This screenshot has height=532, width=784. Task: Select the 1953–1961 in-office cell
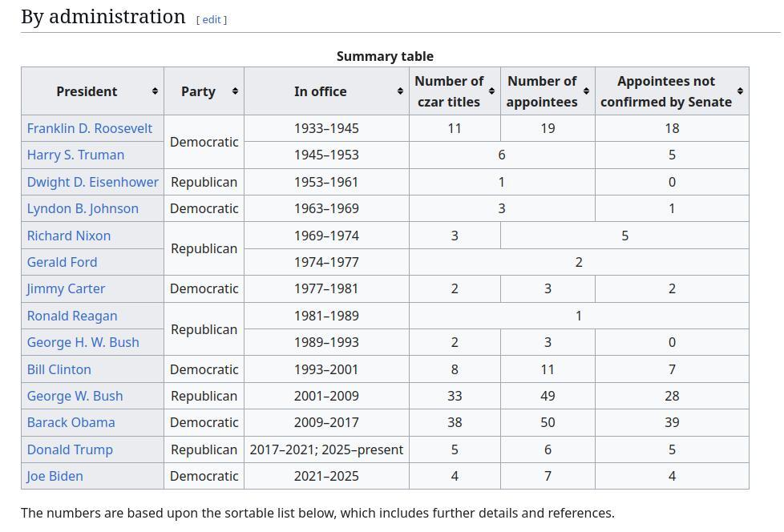(326, 182)
